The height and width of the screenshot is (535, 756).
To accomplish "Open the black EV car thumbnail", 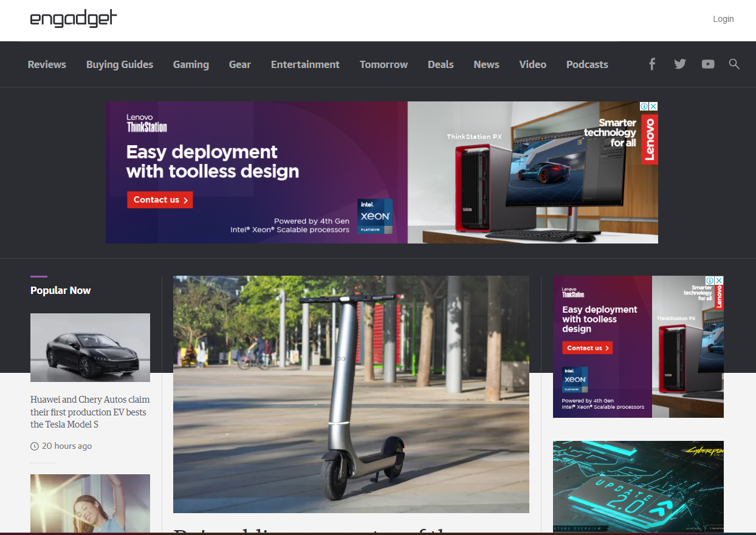I will (90, 347).
